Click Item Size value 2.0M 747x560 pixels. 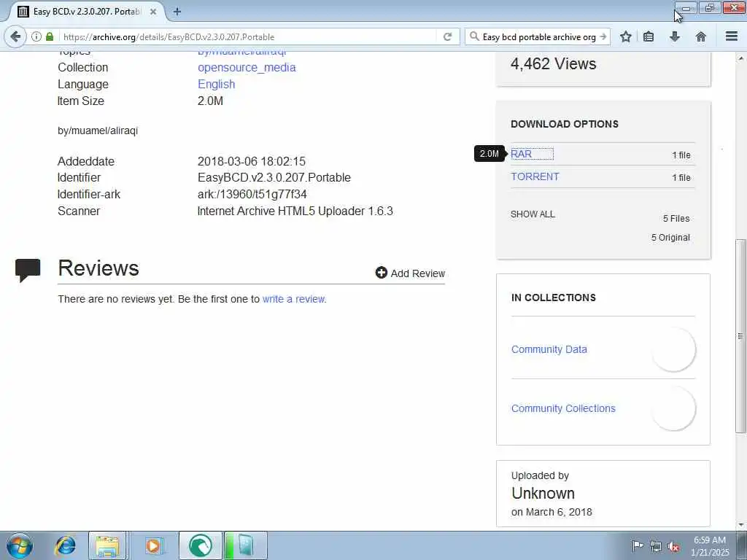tap(211, 101)
